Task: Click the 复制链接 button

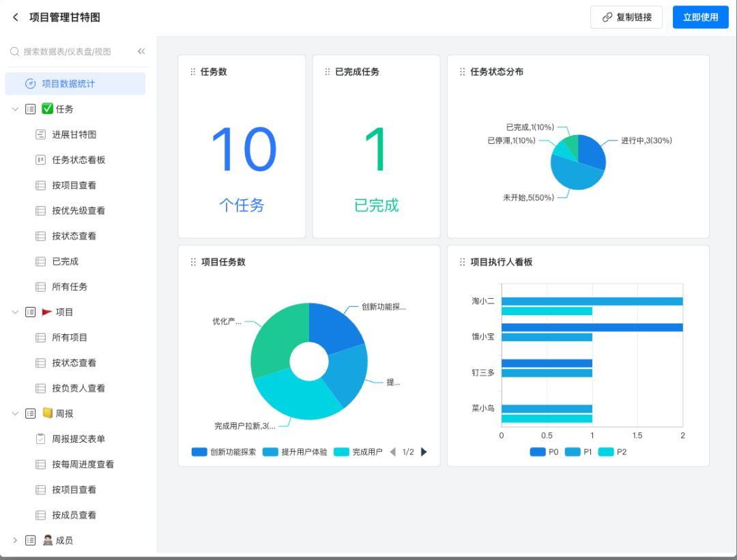Action: click(626, 17)
